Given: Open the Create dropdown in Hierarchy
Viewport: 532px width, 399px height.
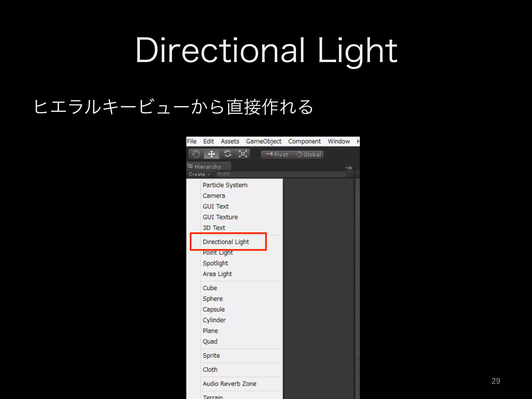Looking at the screenshot, I should (x=199, y=174).
